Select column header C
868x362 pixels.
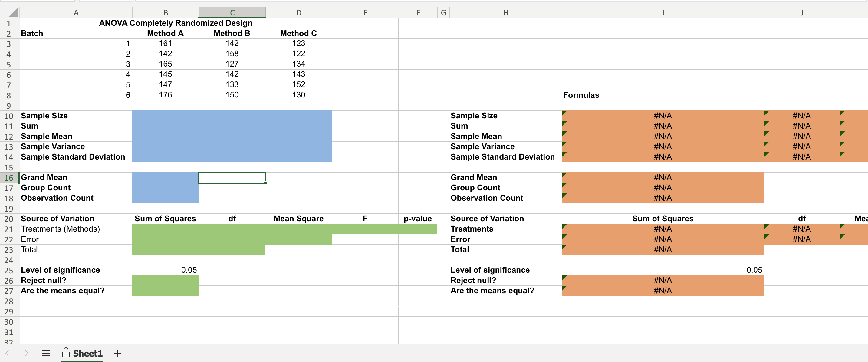point(232,12)
